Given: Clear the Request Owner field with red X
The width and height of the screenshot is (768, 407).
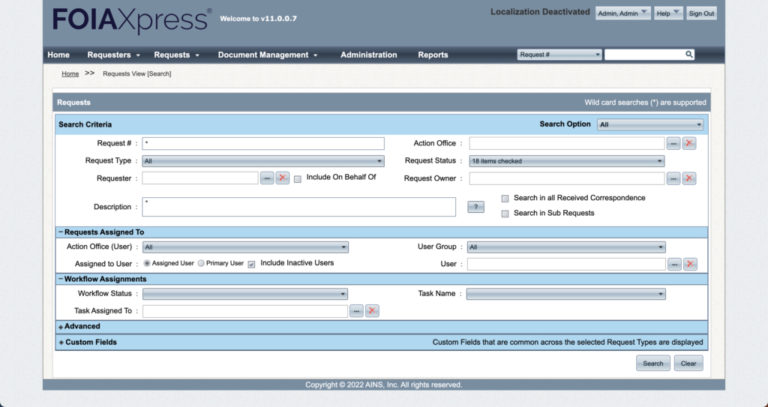Looking at the screenshot, I should click(689, 178).
